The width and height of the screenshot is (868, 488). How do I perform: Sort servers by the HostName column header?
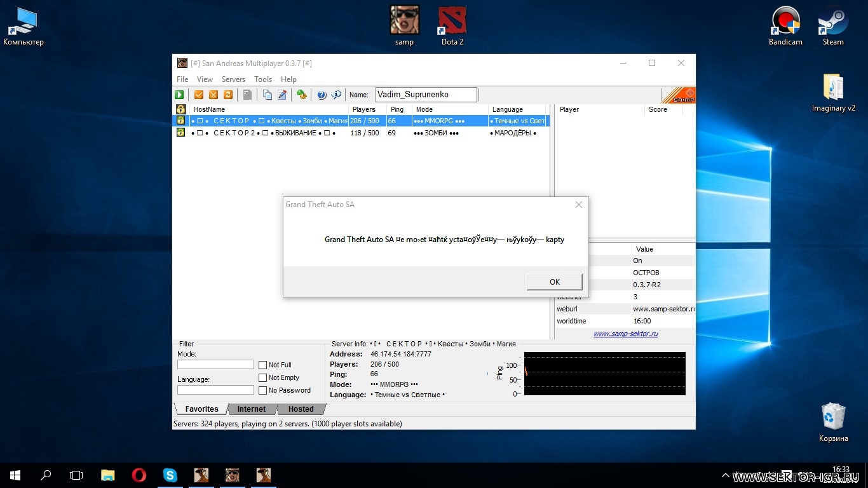point(268,109)
